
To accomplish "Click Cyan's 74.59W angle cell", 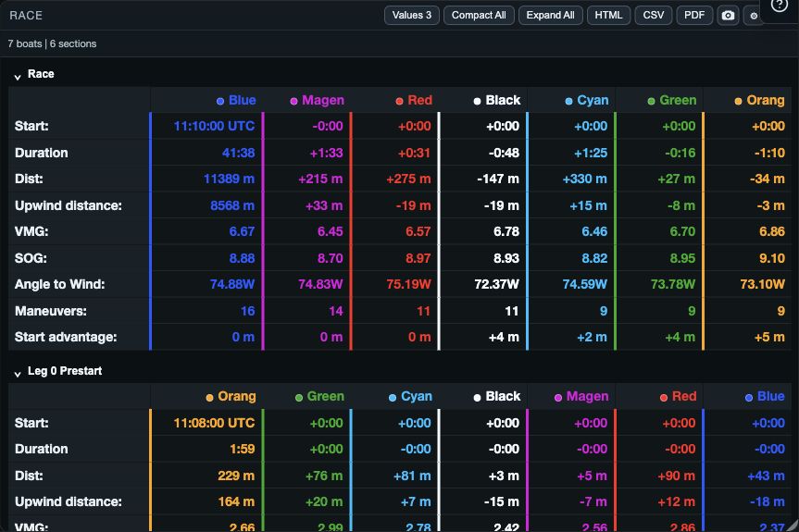I will (584, 285).
